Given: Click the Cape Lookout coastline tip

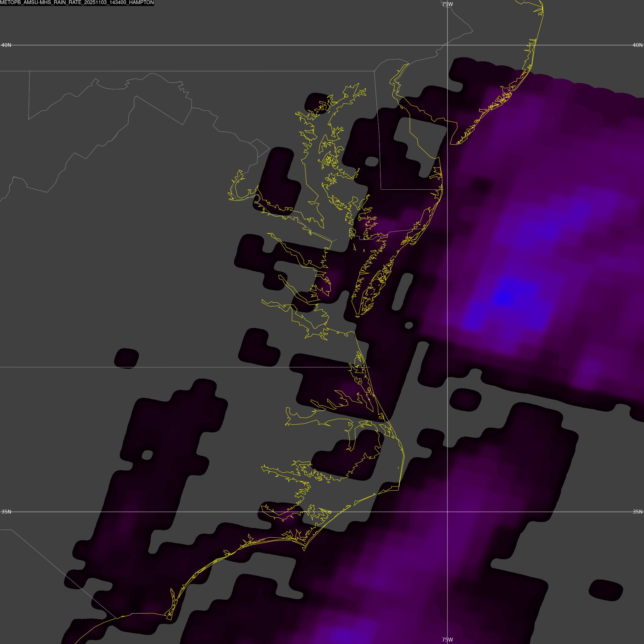Looking at the screenshot, I should coord(304,550).
